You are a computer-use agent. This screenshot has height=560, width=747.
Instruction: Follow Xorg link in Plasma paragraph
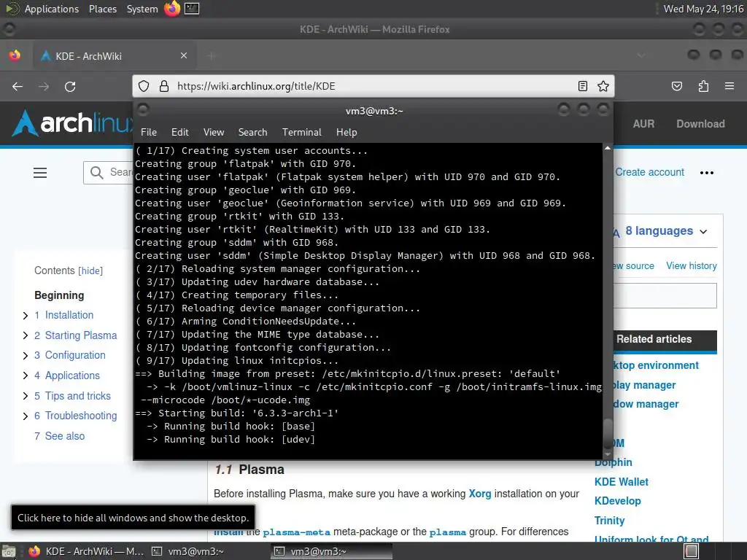point(480,494)
